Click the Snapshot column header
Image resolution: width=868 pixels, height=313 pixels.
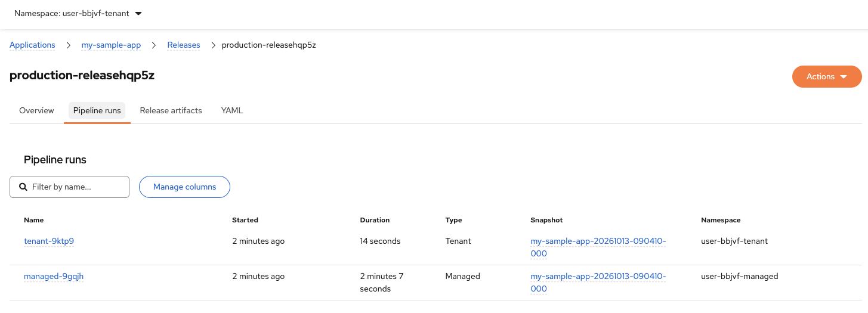pyautogui.click(x=546, y=221)
